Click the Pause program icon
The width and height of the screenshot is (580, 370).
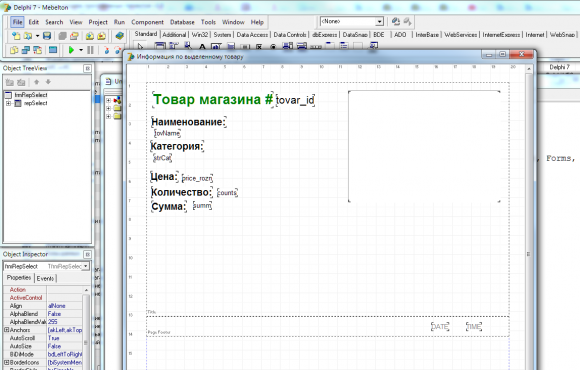point(90,50)
